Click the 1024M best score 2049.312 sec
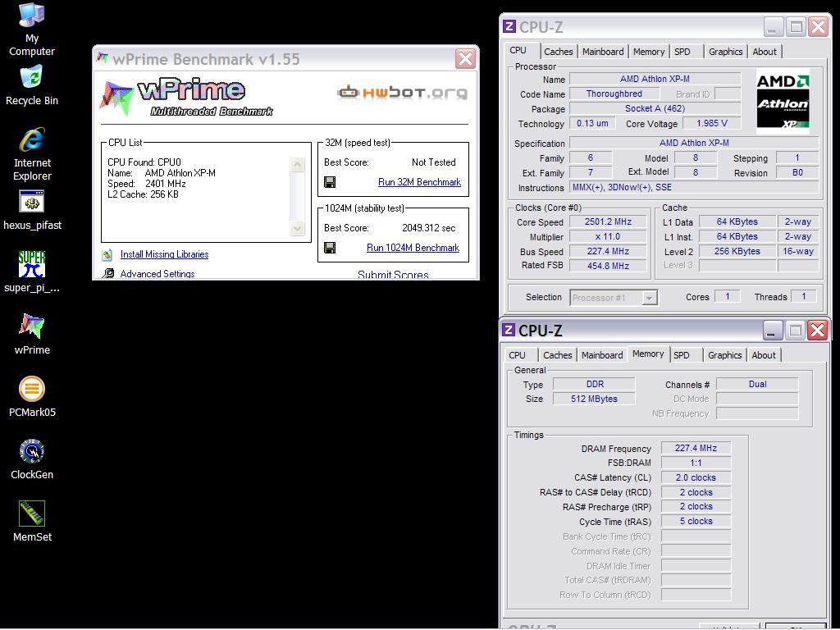The height and width of the screenshot is (630, 840). 428,228
